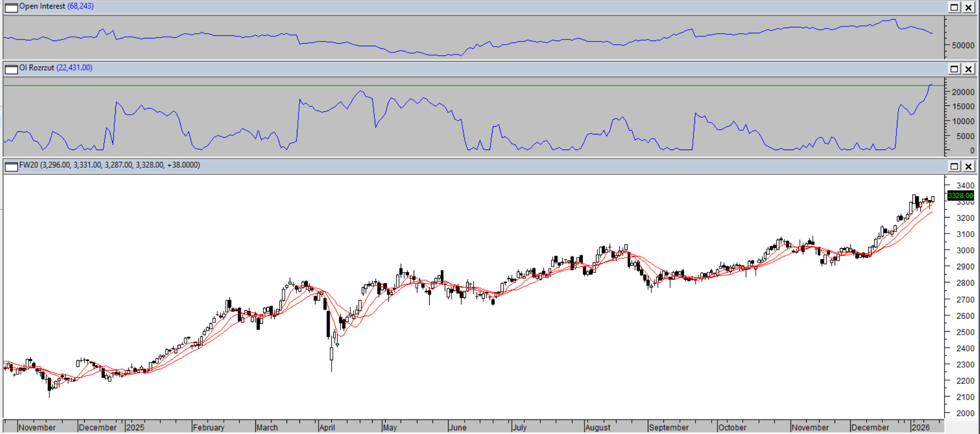Select the FW20 title with OHLC values
This screenshot has width=980, height=434.
coord(109,165)
